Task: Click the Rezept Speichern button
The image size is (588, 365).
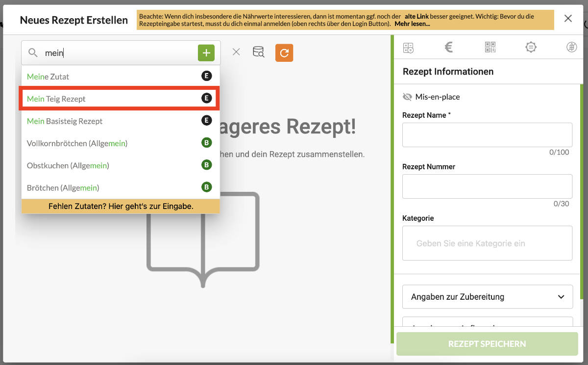Action: coord(487,344)
